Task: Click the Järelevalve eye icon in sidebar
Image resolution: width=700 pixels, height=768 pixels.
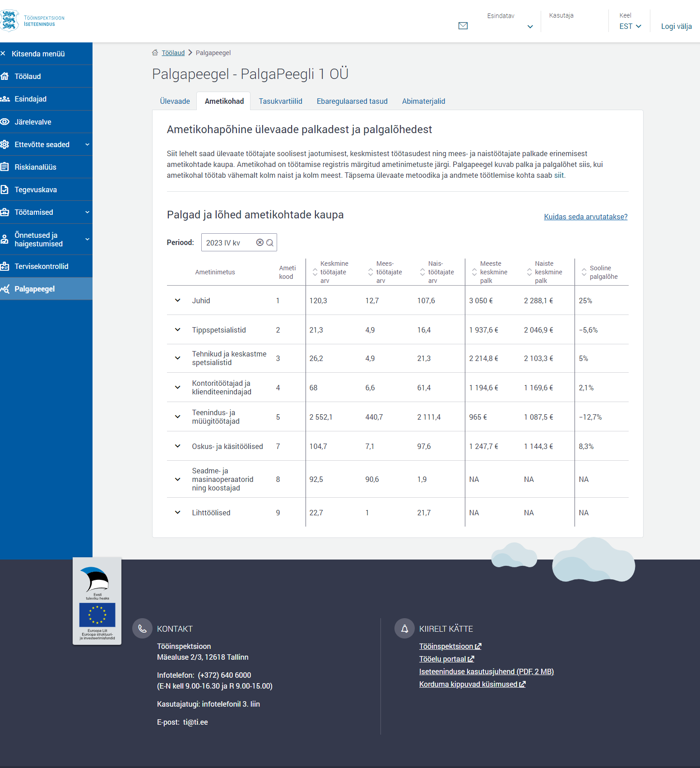Action: pos(5,122)
